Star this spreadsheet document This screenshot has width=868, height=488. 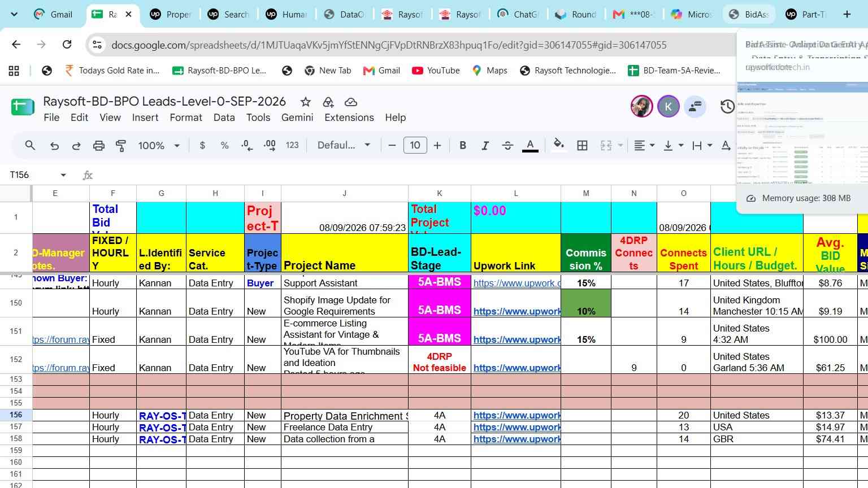pos(306,102)
